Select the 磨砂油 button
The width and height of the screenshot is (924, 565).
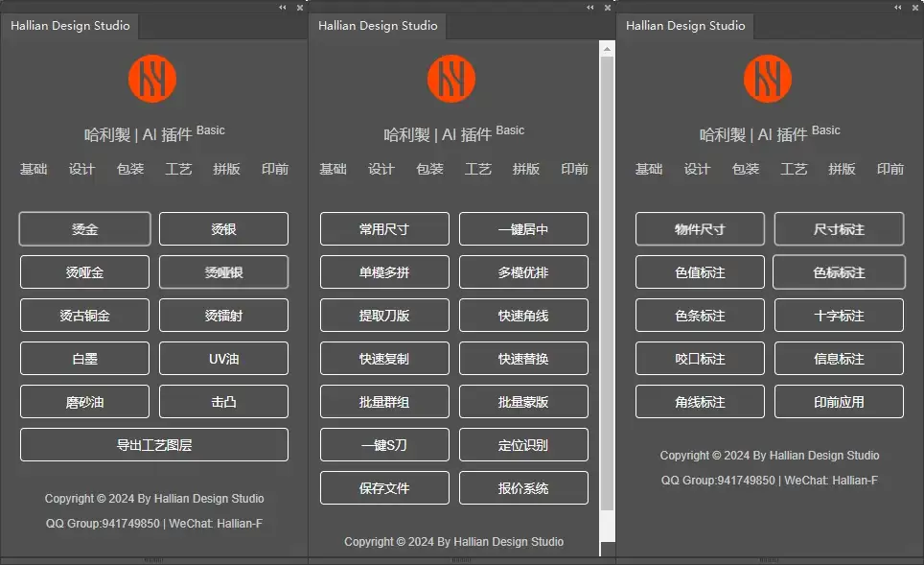pos(85,402)
